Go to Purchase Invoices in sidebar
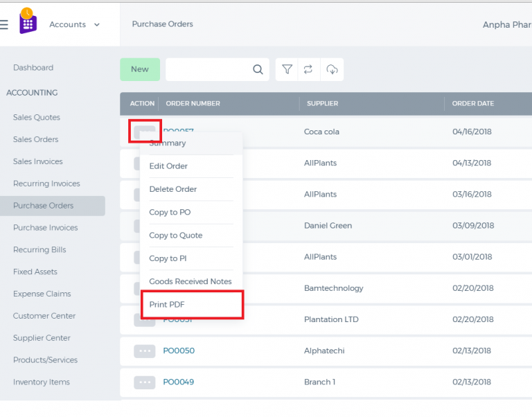532x417 pixels. pyautogui.click(x=46, y=228)
